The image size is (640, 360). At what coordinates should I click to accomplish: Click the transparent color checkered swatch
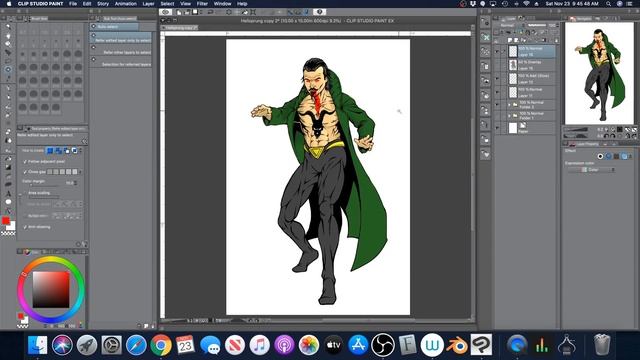coord(8,233)
